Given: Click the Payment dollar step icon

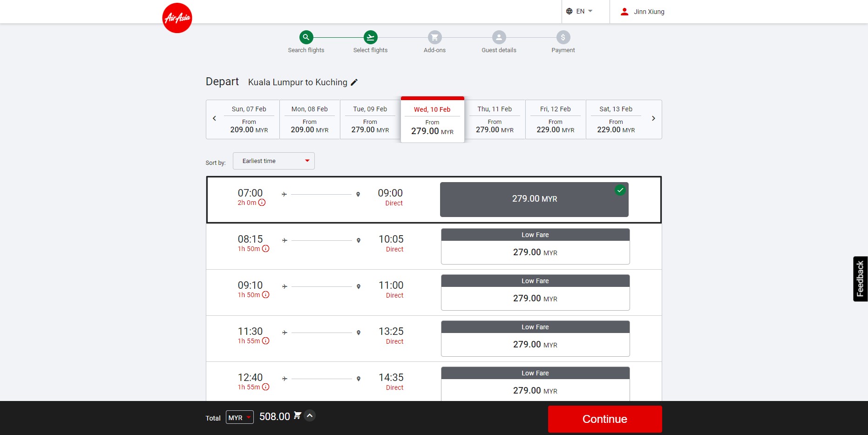Looking at the screenshot, I should coord(563,37).
